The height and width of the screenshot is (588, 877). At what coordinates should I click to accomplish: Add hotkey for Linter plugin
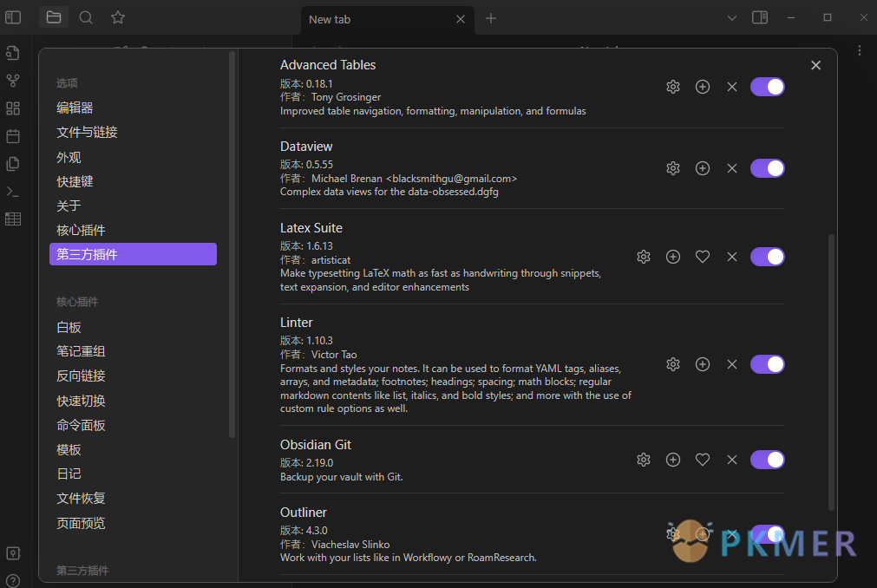703,364
